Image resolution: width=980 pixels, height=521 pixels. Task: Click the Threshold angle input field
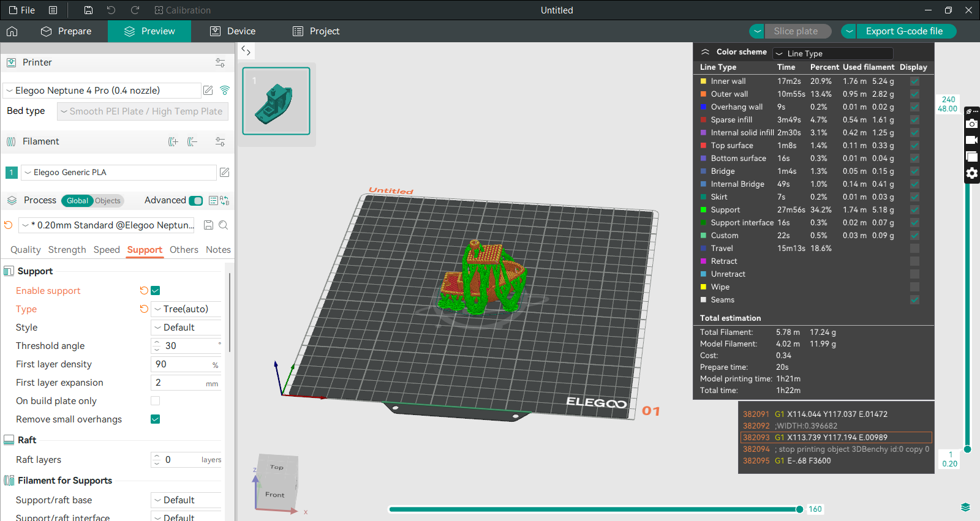[x=186, y=345]
